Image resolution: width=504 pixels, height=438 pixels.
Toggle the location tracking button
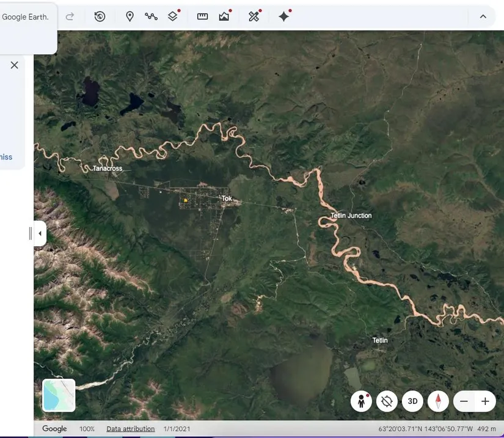[x=387, y=401]
